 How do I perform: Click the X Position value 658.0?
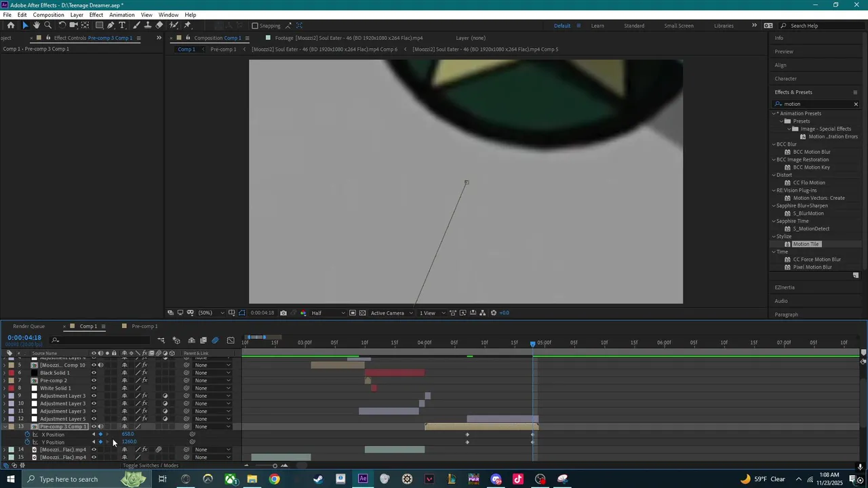[127, 434]
